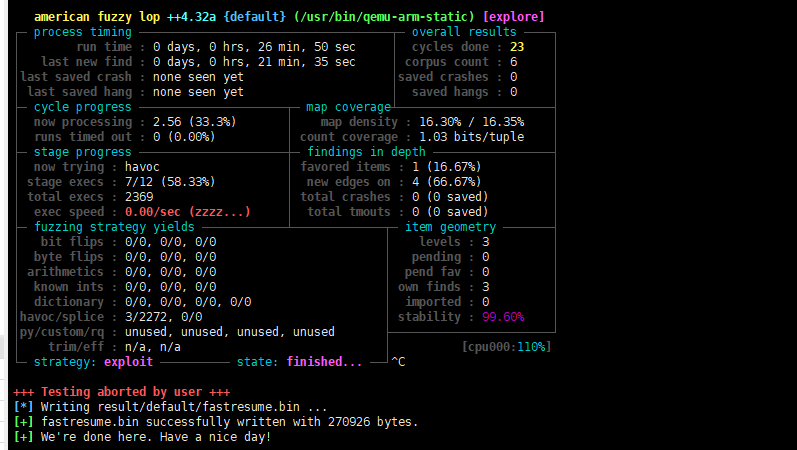Viewport: 797px width, 450px height.
Task: Select run time value '26 min, 50 sec'
Action: click(307, 47)
